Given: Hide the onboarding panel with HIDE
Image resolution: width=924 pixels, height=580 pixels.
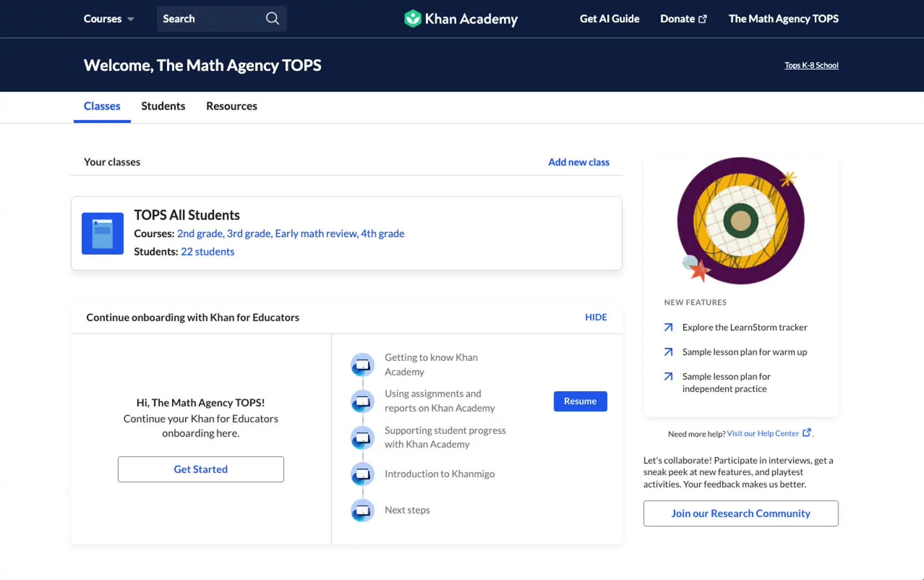Looking at the screenshot, I should [596, 317].
